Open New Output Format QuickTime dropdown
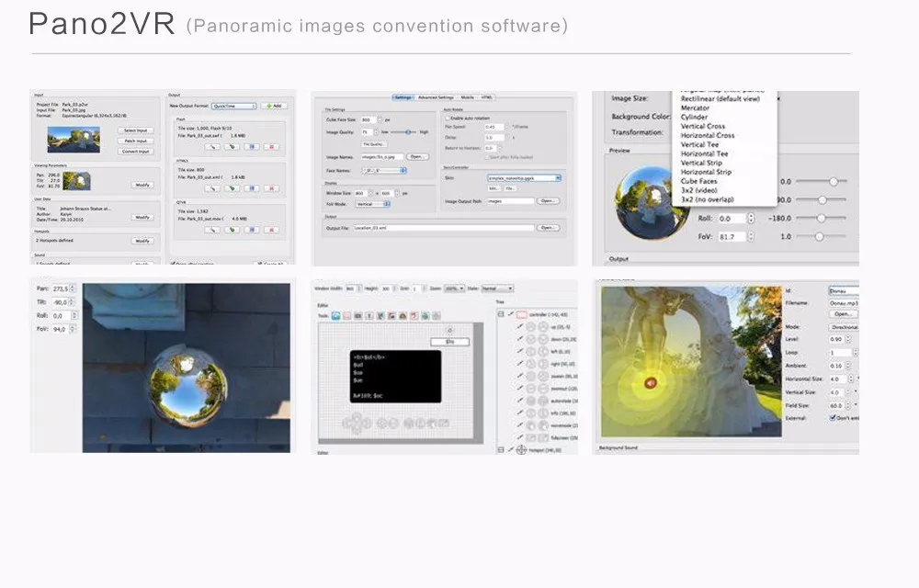The width and height of the screenshot is (919, 588). [233, 106]
